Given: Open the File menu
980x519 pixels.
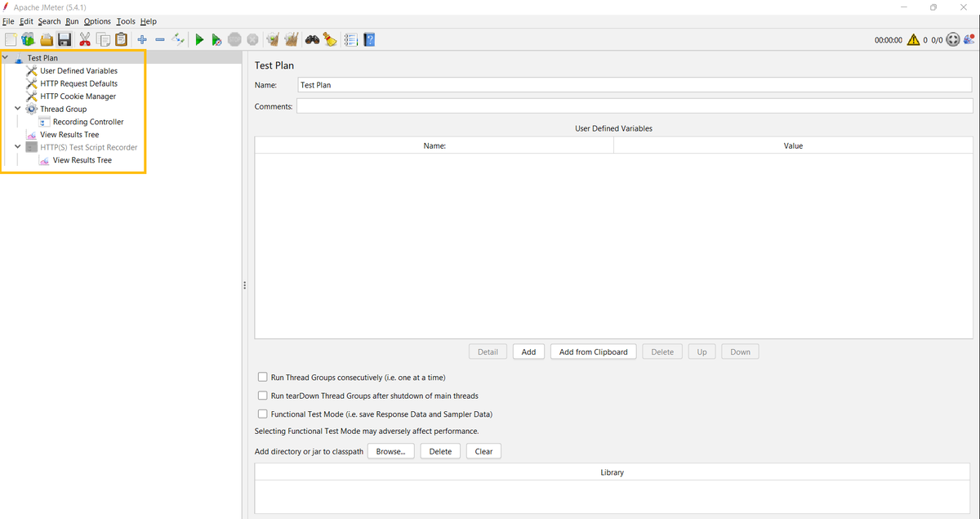Looking at the screenshot, I should pos(8,21).
